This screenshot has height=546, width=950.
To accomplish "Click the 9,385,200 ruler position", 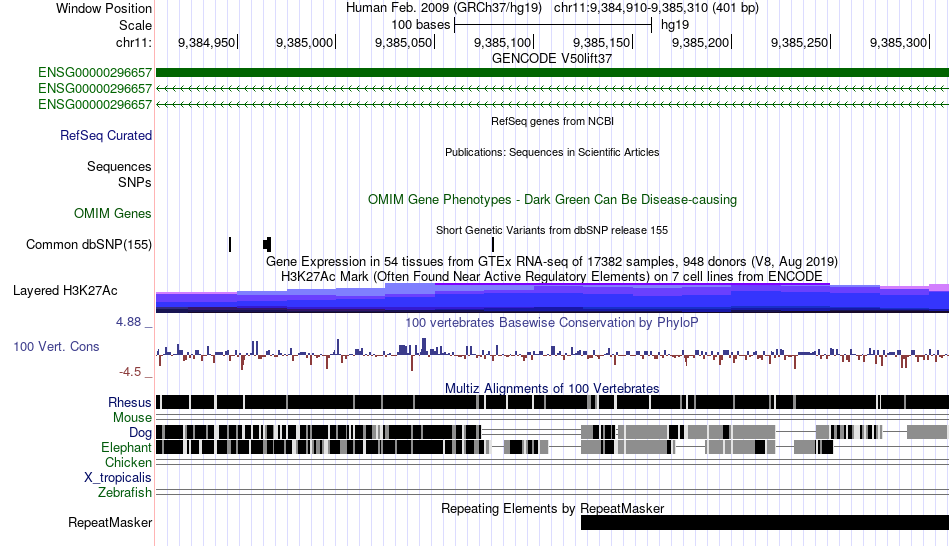I will pyautogui.click(x=700, y=42).
